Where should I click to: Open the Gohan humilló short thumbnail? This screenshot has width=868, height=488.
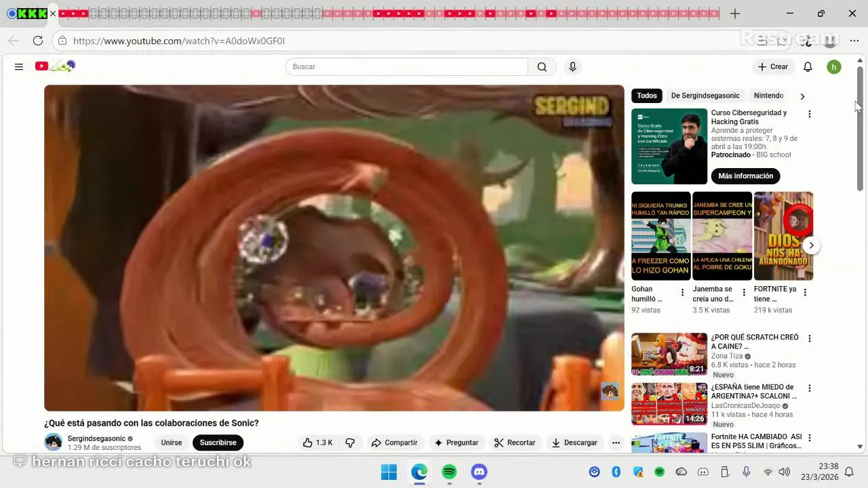click(661, 236)
